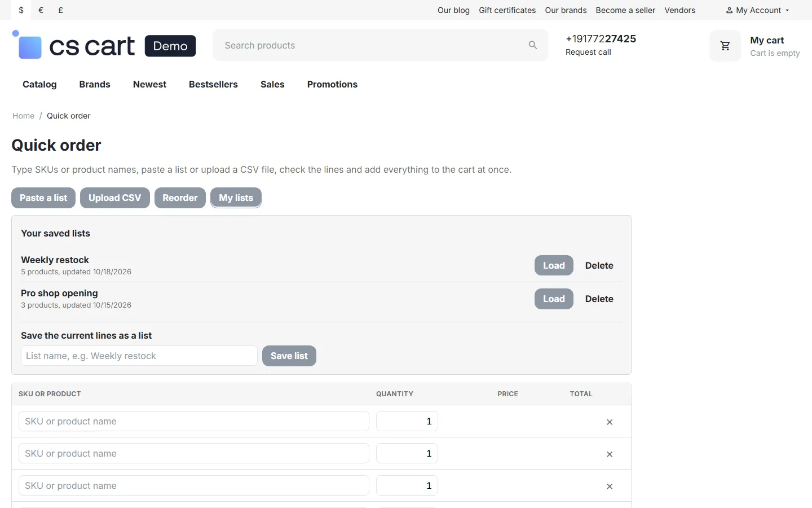Select Bestsellers in the navigation

(x=213, y=84)
